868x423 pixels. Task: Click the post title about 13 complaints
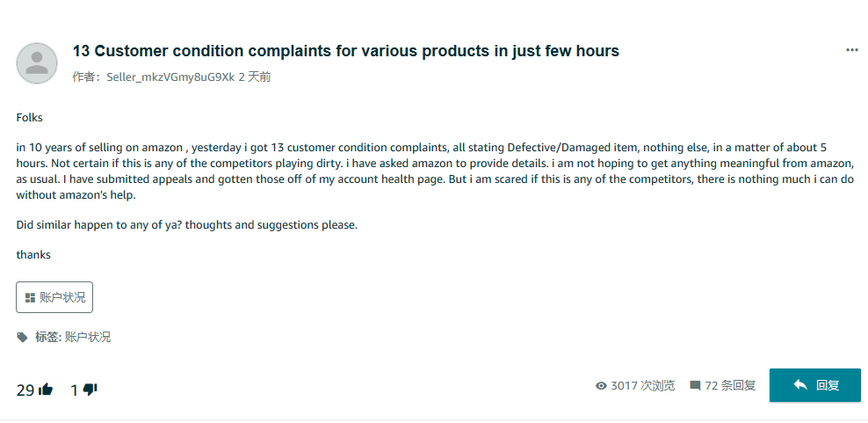coord(345,50)
